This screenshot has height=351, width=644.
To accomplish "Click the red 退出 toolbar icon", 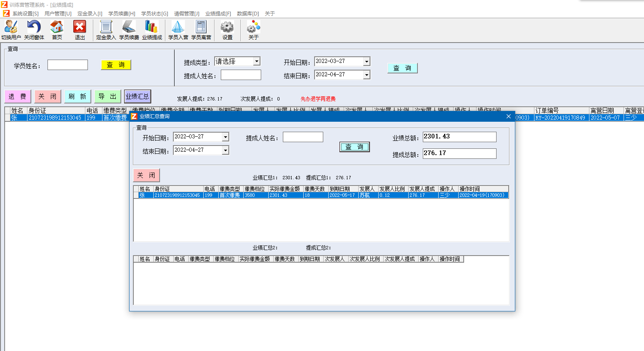I will pos(80,30).
